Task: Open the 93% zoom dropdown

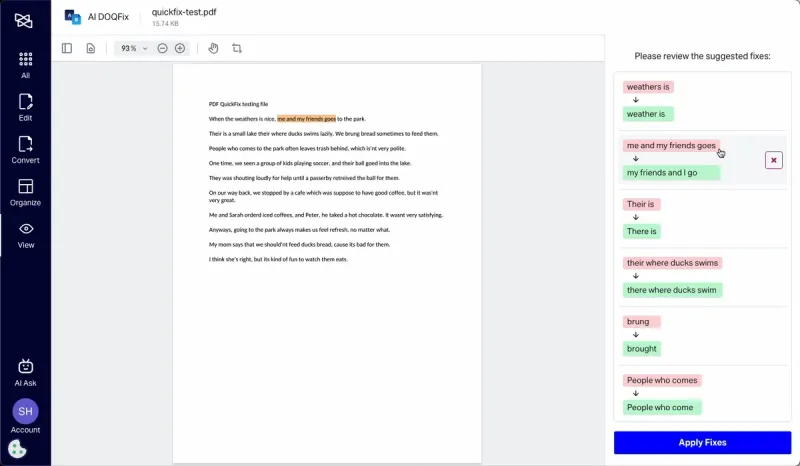Action: pos(134,48)
